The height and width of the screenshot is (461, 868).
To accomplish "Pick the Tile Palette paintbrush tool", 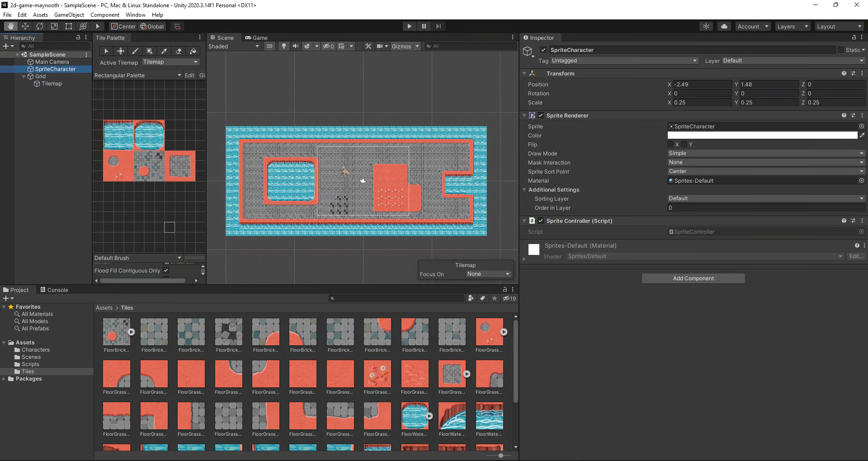I will (135, 51).
